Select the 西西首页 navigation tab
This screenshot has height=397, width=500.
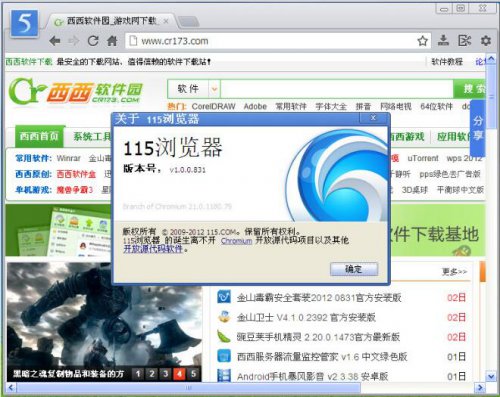[39, 136]
